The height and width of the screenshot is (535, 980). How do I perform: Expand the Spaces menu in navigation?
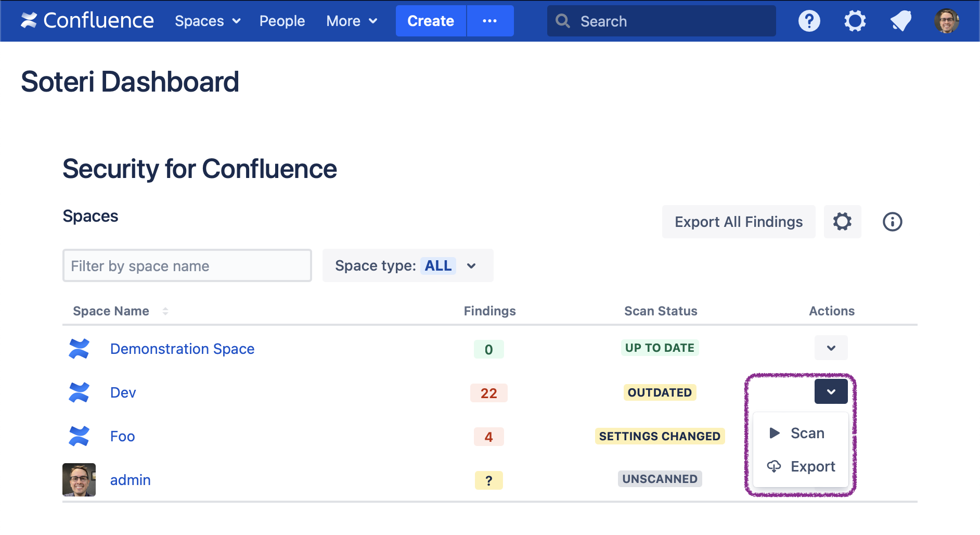point(208,21)
